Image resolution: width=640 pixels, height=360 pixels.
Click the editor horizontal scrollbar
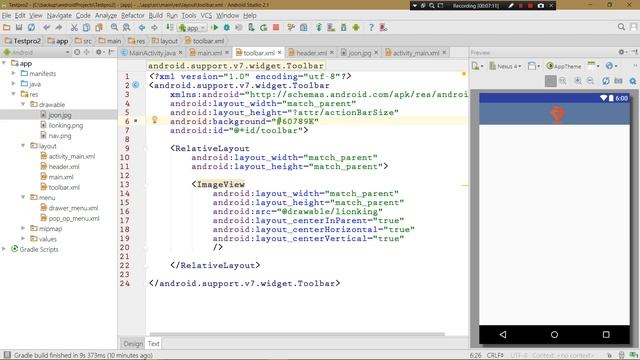[297, 334]
